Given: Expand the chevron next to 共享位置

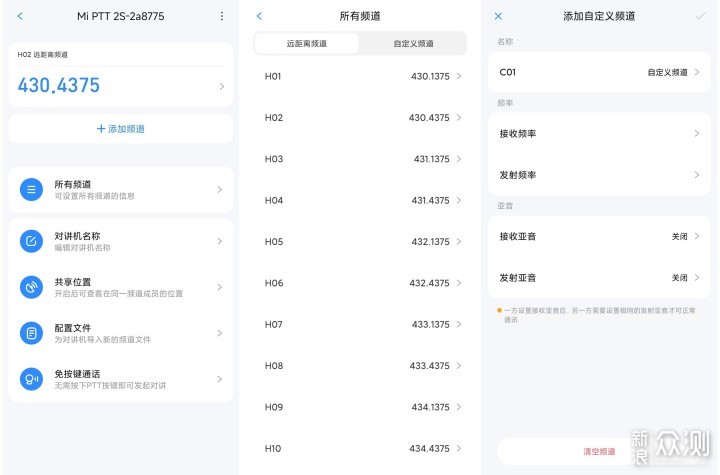Looking at the screenshot, I should pos(220,287).
